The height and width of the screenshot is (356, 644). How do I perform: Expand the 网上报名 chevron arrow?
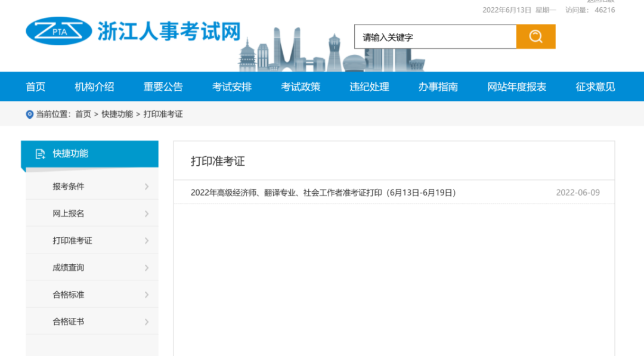pyautogui.click(x=147, y=213)
